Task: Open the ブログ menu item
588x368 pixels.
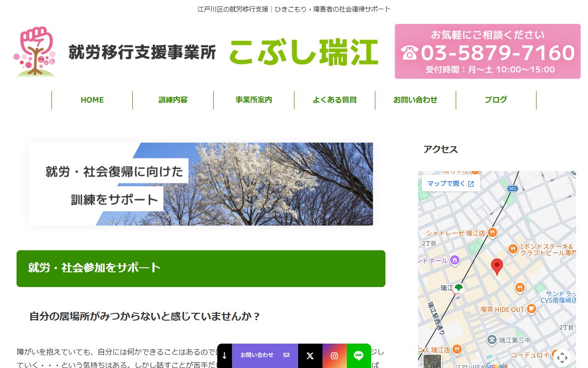Action: coord(496,100)
